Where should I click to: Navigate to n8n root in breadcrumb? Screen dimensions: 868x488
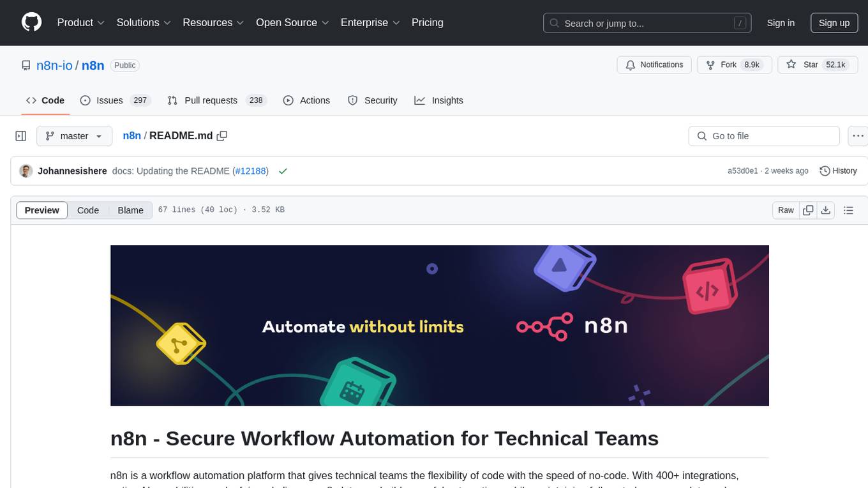tap(131, 135)
